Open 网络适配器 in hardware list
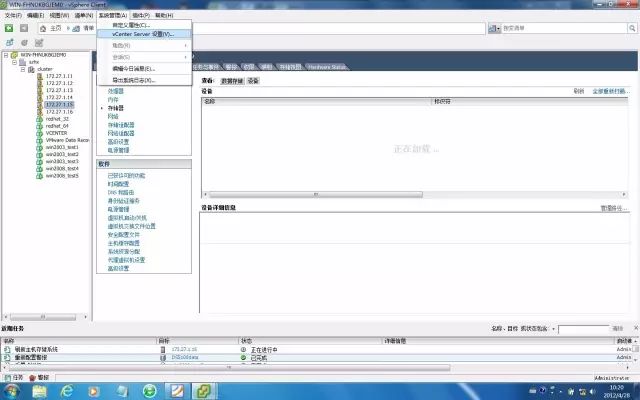Screen dimensions: 640x400 121,133
